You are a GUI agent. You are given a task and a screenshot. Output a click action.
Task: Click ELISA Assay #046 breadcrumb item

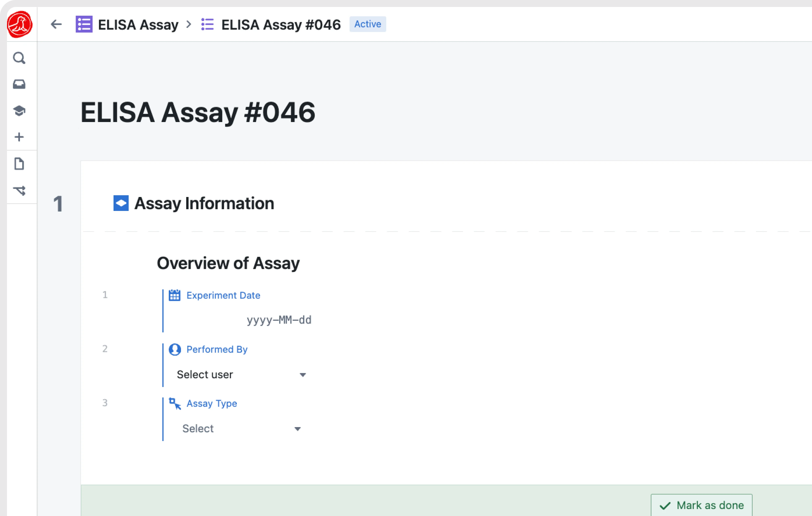281,25
